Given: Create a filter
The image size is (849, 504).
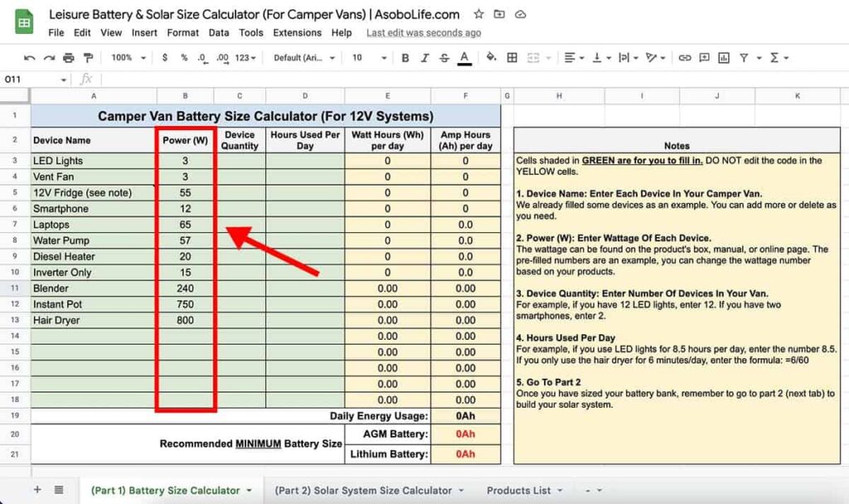Looking at the screenshot, I should (x=744, y=57).
